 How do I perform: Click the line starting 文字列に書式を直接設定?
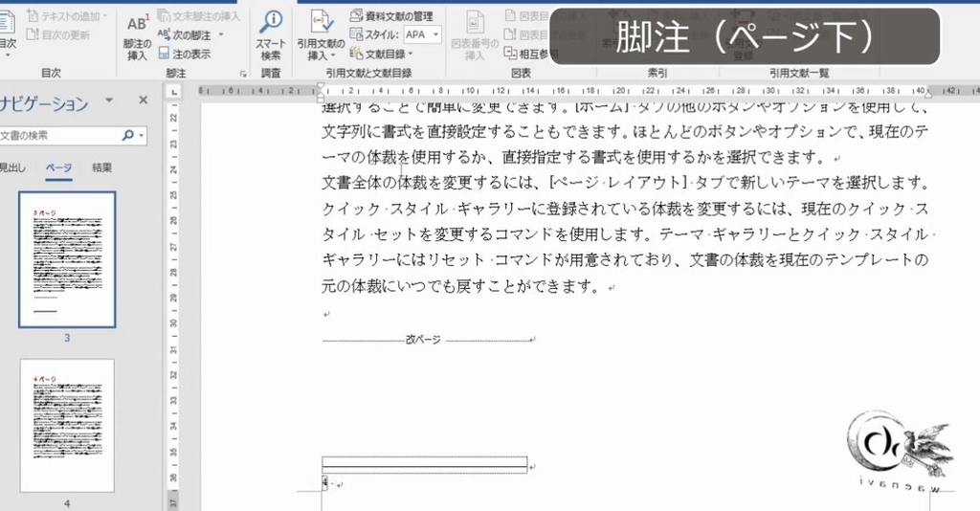626,131
